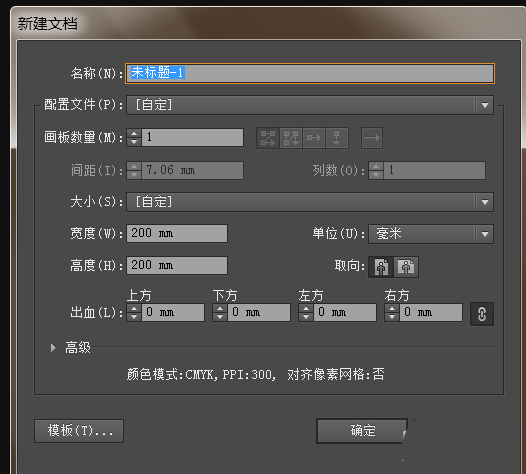Click the 高度 height field

[177, 266]
